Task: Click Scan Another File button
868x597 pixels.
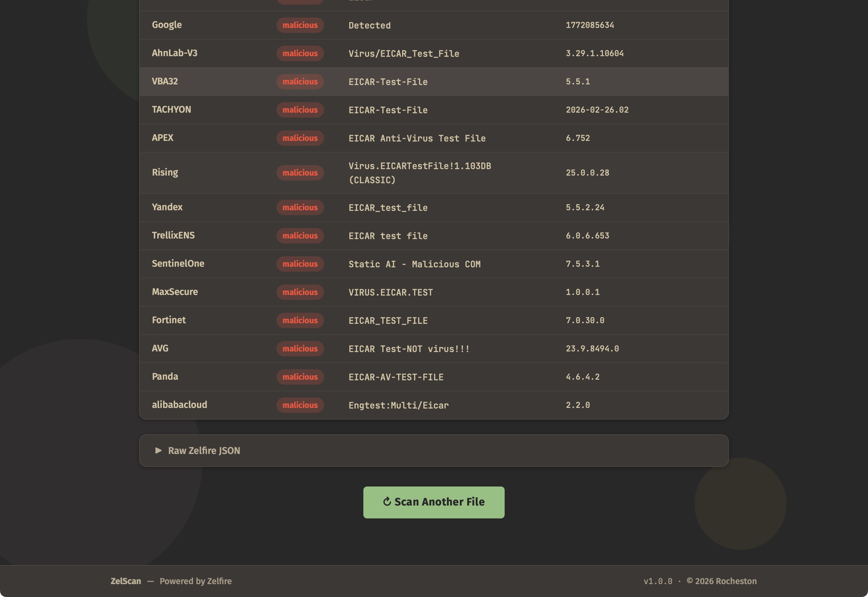Action: [433, 502]
